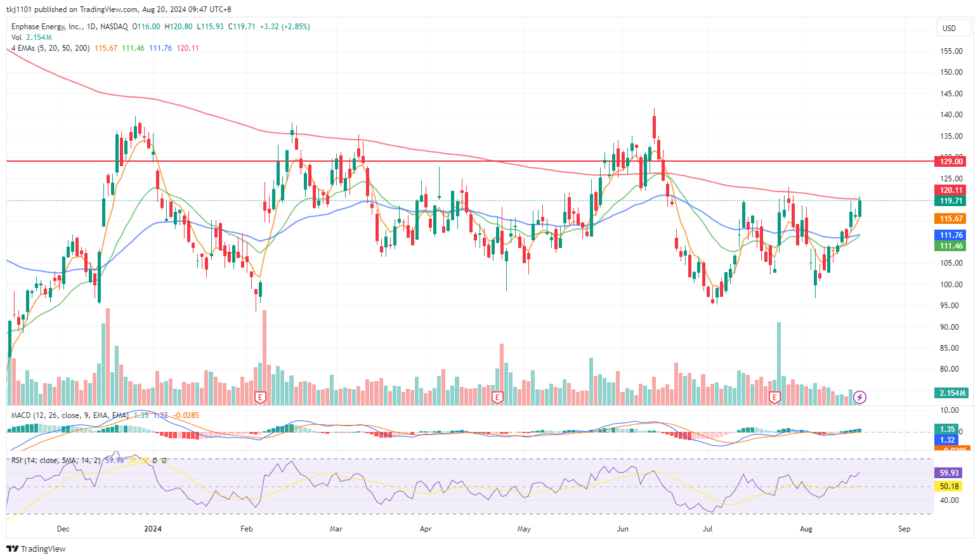Viewport: 980px width, 560px height.
Task: Click the 80.00 price axis tick
Action: click(951, 369)
